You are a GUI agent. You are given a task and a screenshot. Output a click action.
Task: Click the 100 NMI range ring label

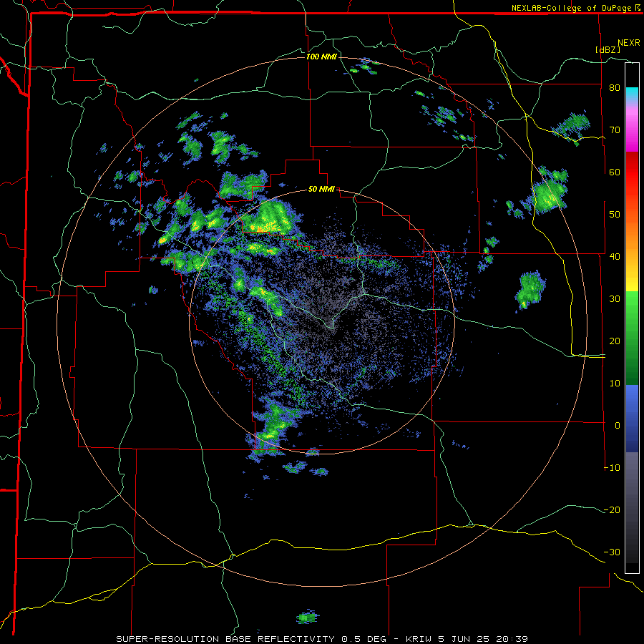click(x=321, y=57)
